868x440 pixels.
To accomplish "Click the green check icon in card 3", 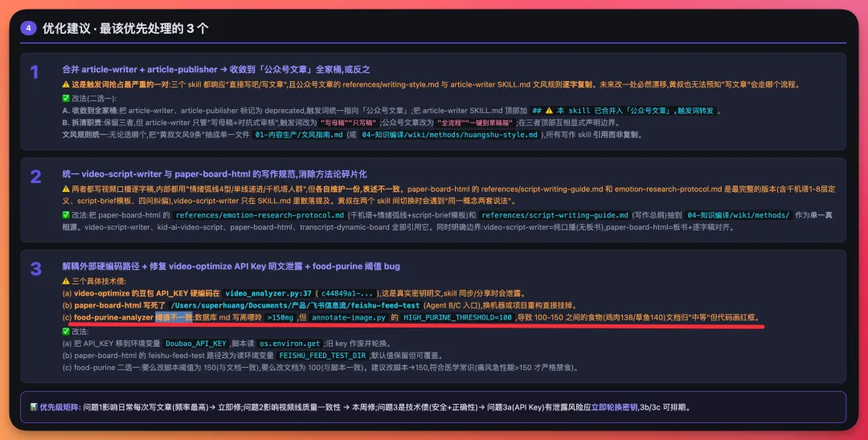I will pos(66,332).
